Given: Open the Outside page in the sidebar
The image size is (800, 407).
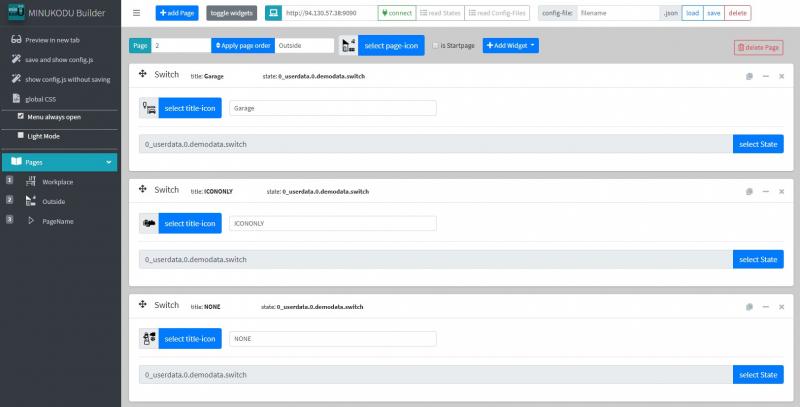Looking at the screenshot, I should pyautogui.click(x=53, y=201).
